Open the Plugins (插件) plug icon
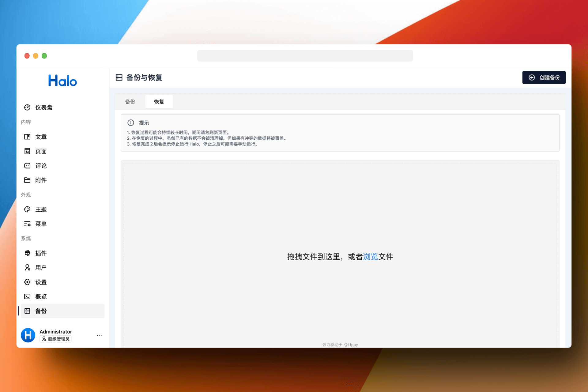The height and width of the screenshot is (392, 588). click(x=27, y=253)
